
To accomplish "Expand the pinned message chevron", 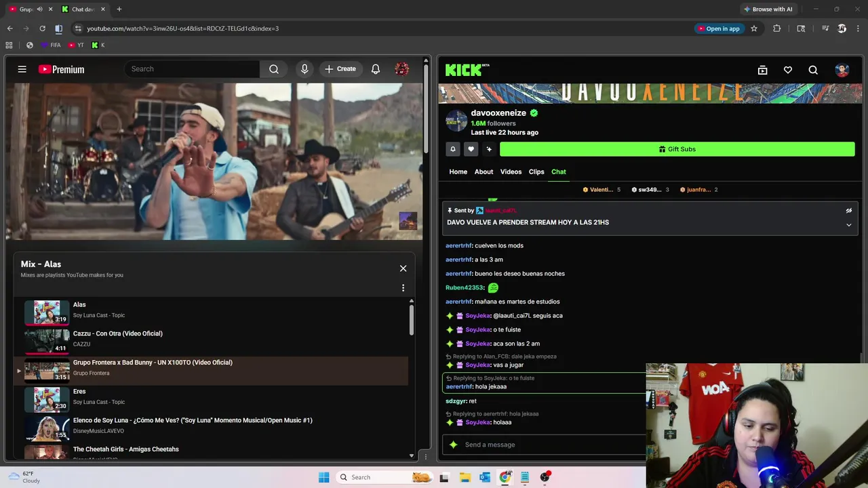I will [848, 225].
